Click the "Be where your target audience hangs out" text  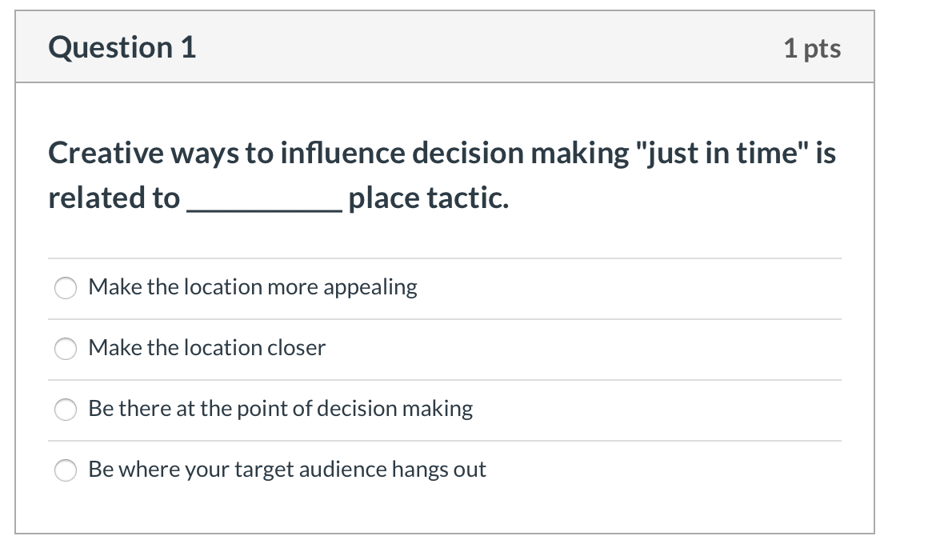pos(288,470)
